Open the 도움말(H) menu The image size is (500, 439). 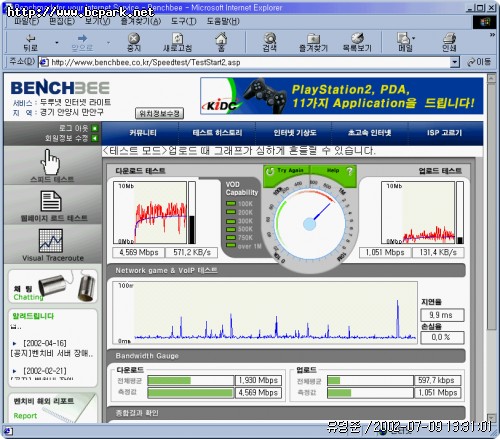[x=223, y=21]
